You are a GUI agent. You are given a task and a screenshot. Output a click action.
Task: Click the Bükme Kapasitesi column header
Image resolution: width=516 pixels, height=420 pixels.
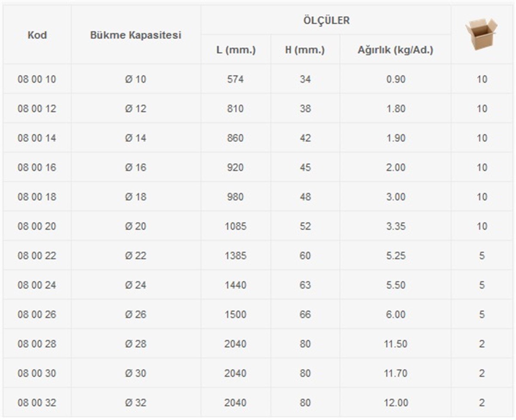pos(135,35)
